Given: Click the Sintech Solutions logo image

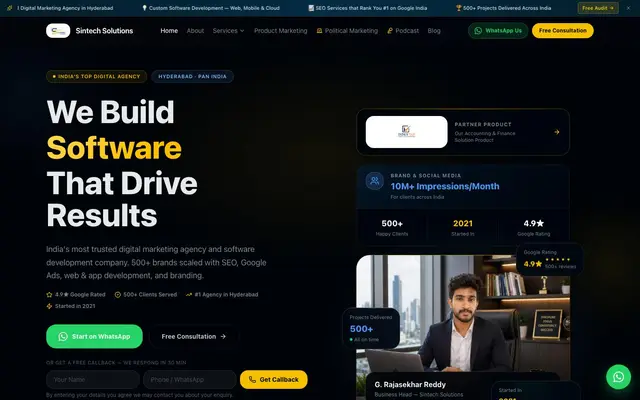Looking at the screenshot, I should point(58,31).
